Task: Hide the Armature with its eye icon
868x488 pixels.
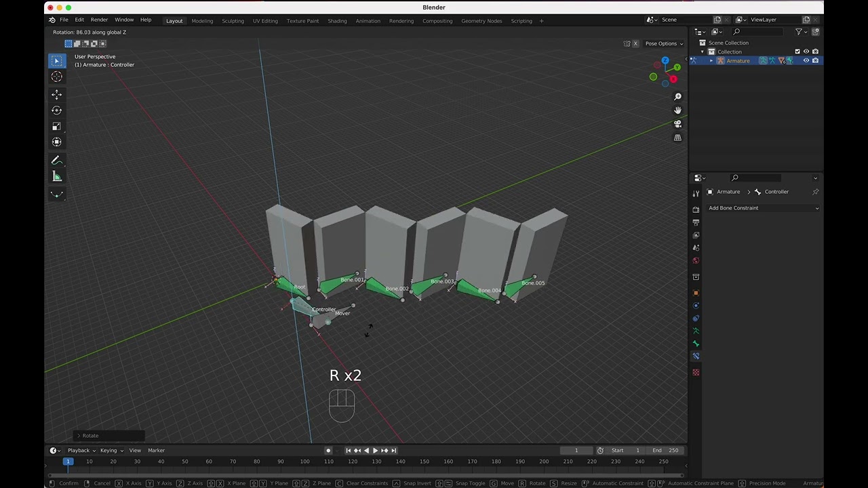Action: tap(806, 60)
